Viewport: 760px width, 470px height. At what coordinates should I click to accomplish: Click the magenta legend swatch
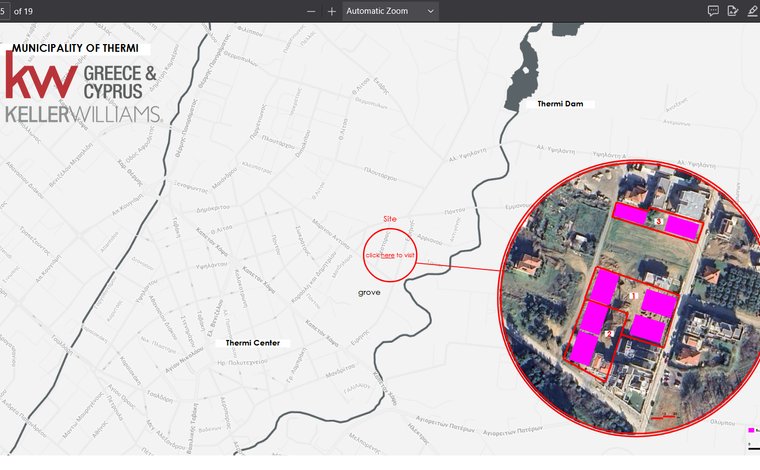[751, 430]
